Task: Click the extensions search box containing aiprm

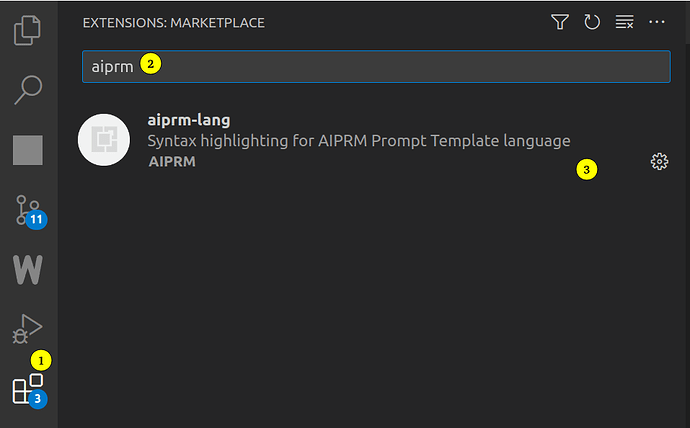Action: click(375, 66)
